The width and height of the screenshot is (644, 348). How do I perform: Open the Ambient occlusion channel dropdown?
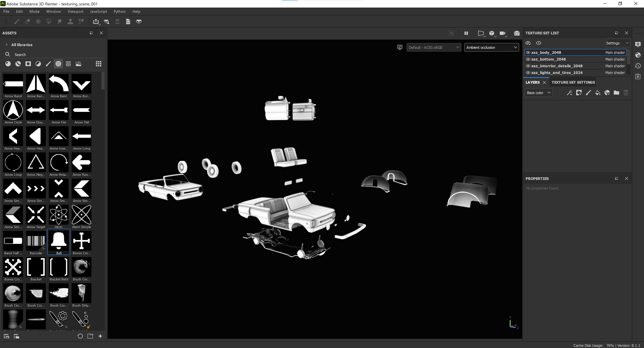click(x=491, y=47)
